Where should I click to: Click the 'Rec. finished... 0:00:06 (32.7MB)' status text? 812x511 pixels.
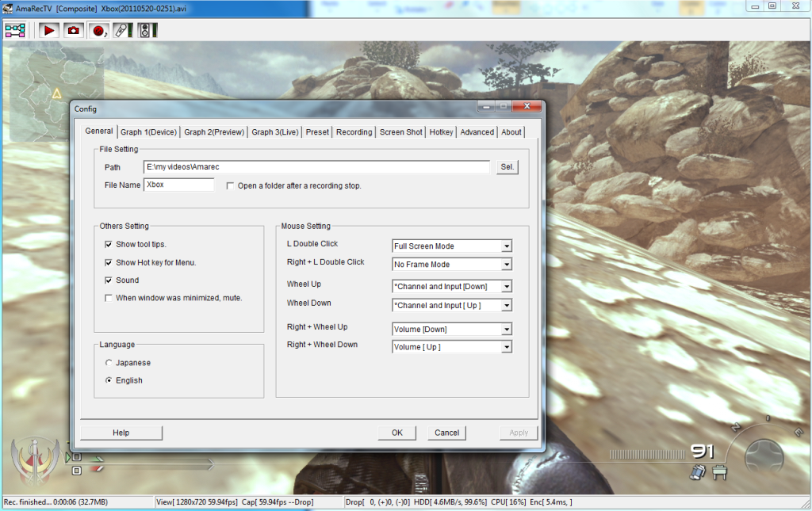[56, 502]
